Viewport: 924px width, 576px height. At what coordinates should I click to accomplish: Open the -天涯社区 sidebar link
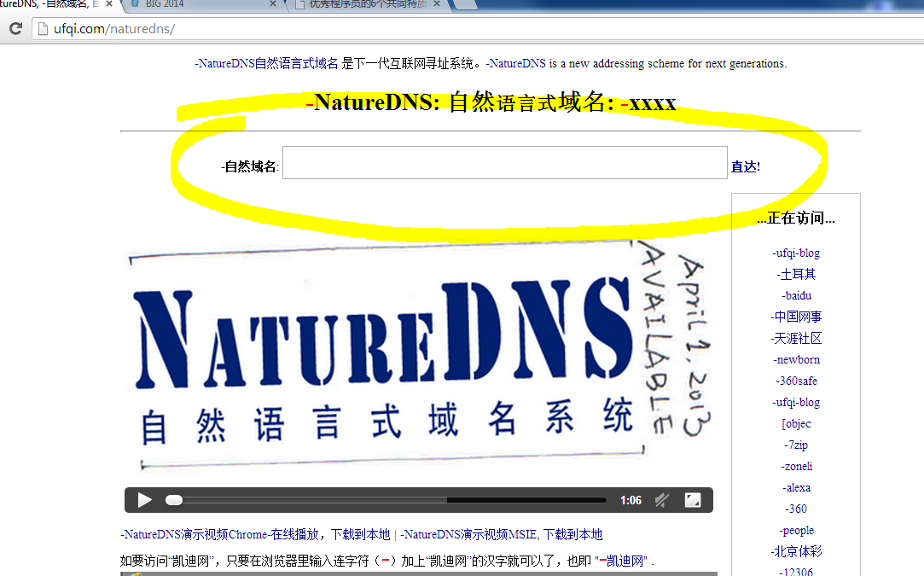(796, 339)
